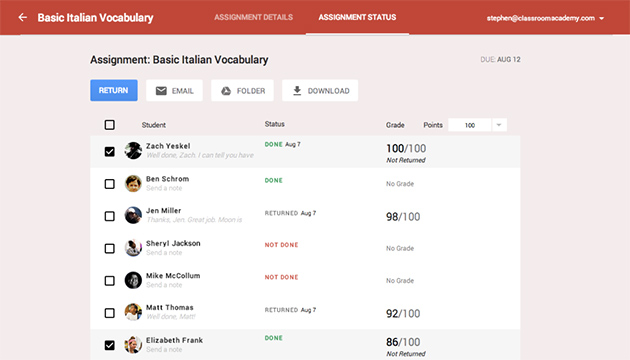This screenshot has height=360, width=630.
Task: Open the stephen@classroomacademy.com account menu
Action: click(x=545, y=18)
